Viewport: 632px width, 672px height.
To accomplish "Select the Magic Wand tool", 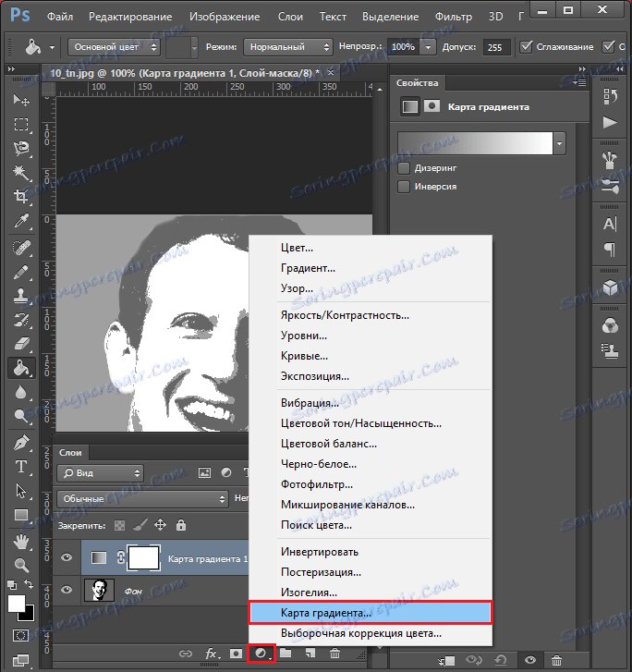I will (x=20, y=172).
